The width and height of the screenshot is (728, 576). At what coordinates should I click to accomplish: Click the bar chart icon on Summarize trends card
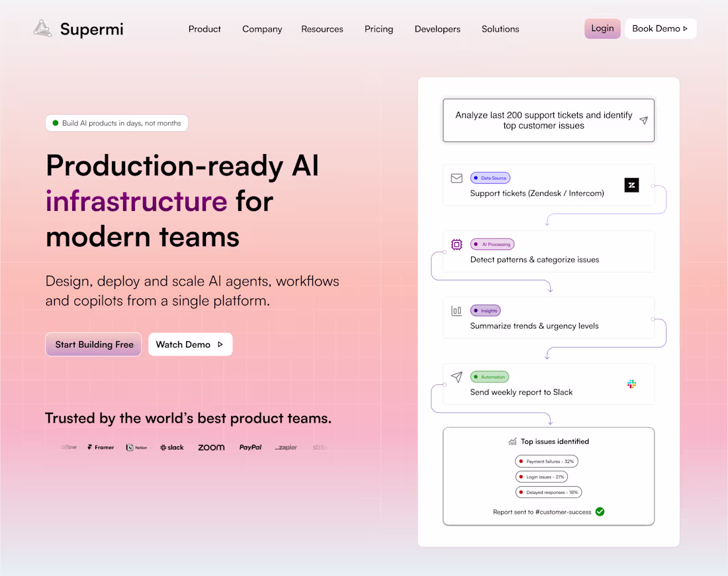(x=457, y=311)
